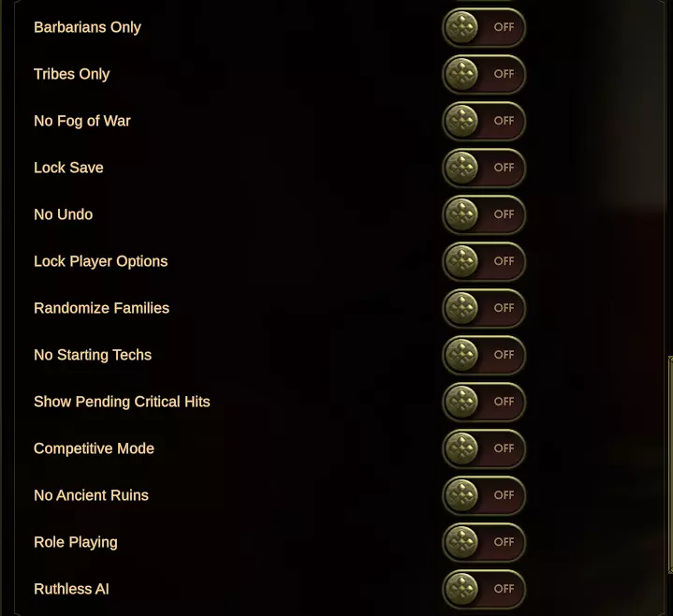The height and width of the screenshot is (616, 673).
Task: Switch on No Undo
Action: [x=484, y=214]
